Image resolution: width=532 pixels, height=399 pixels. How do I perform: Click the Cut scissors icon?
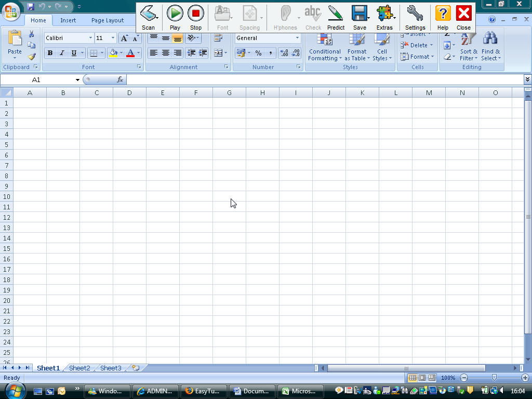point(32,34)
